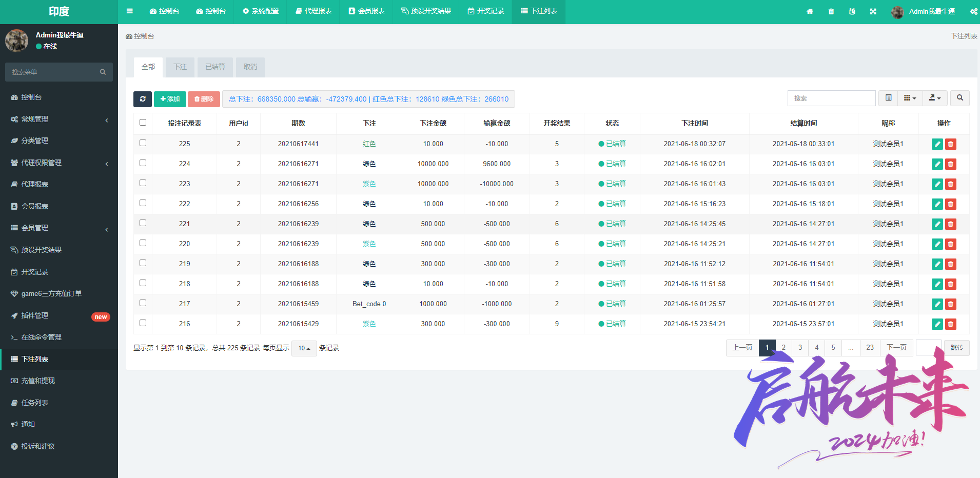Go to page 2 of results
This screenshot has height=478, width=980.
tap(783, 348)
